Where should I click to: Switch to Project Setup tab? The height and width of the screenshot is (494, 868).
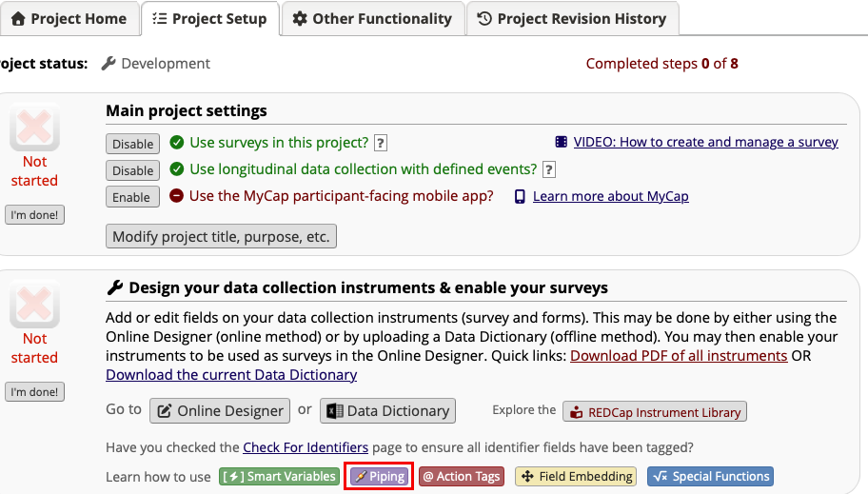coord(210,19)
